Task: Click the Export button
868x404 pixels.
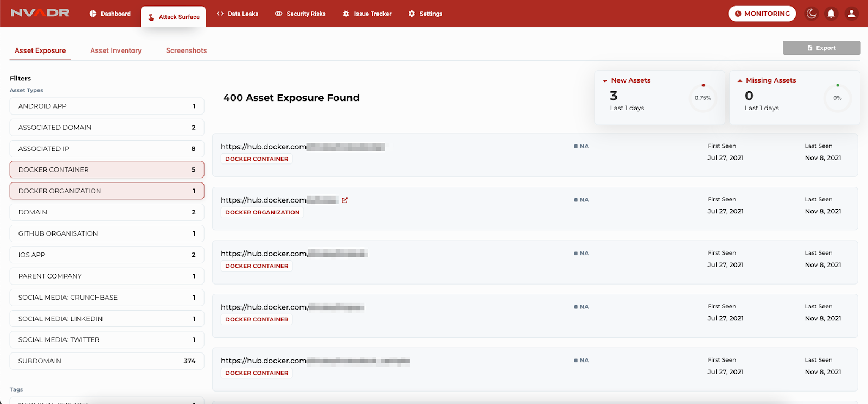Action: [821, 48]
